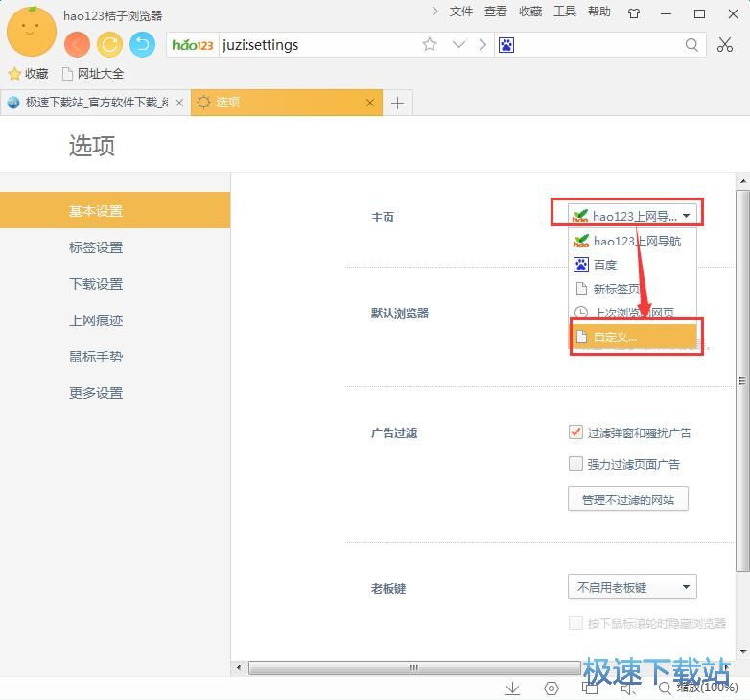Click the orange mascot avatar logo

pos(31,31)
